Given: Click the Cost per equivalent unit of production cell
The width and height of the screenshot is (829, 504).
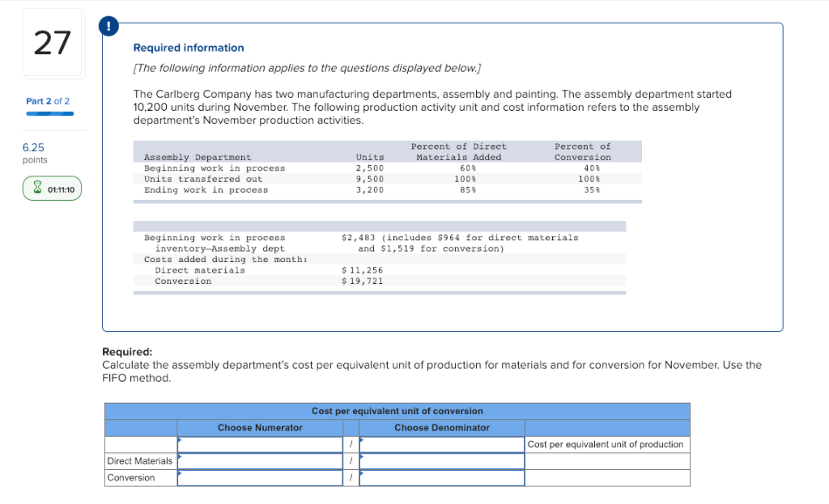Looking at the screenshot, I should [x=606, y=444].
